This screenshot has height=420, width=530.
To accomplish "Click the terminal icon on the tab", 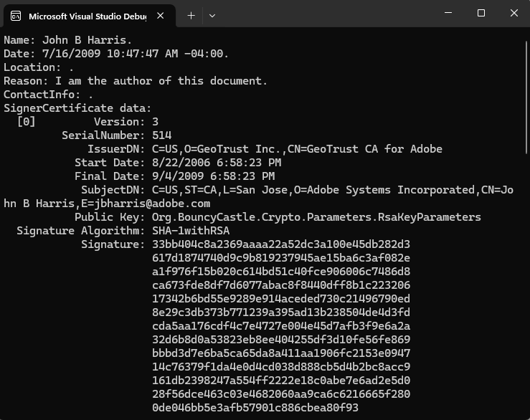I will (x=16, y=15).
